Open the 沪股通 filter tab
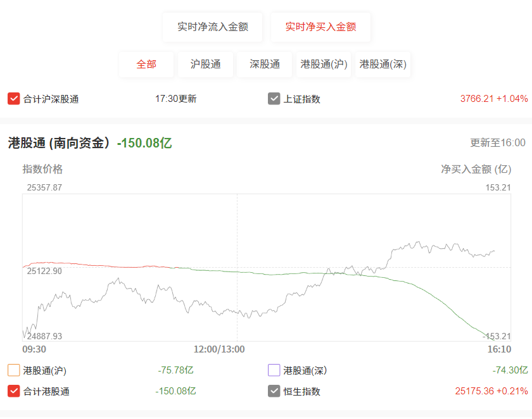Viewport: 532px width, 419px height. tap(205, 65)
